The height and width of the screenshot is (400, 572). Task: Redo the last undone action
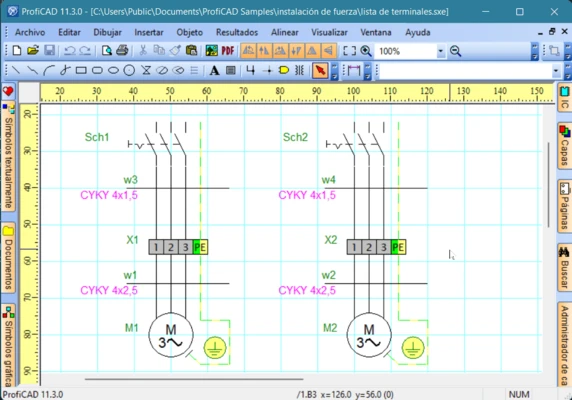click(x=85, y=51)
